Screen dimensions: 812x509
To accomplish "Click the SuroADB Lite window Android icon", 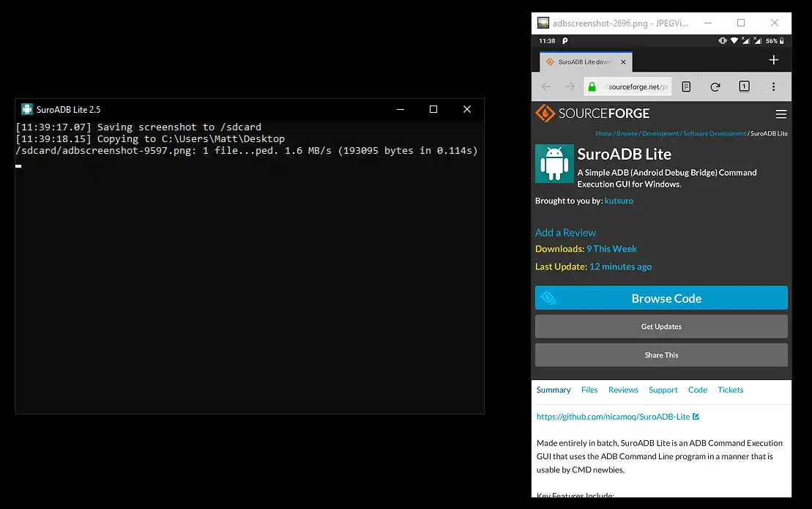I will pyautogui.click(x=26, y=109).
